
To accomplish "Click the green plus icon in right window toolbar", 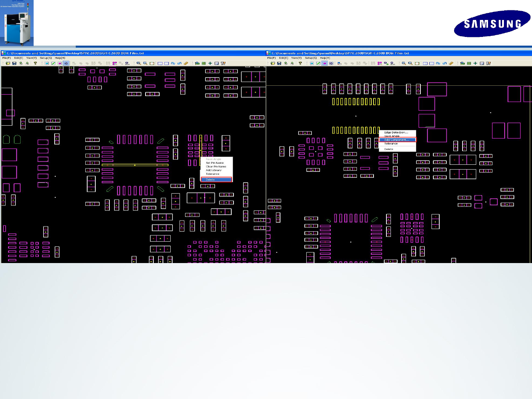I will 475,63.
